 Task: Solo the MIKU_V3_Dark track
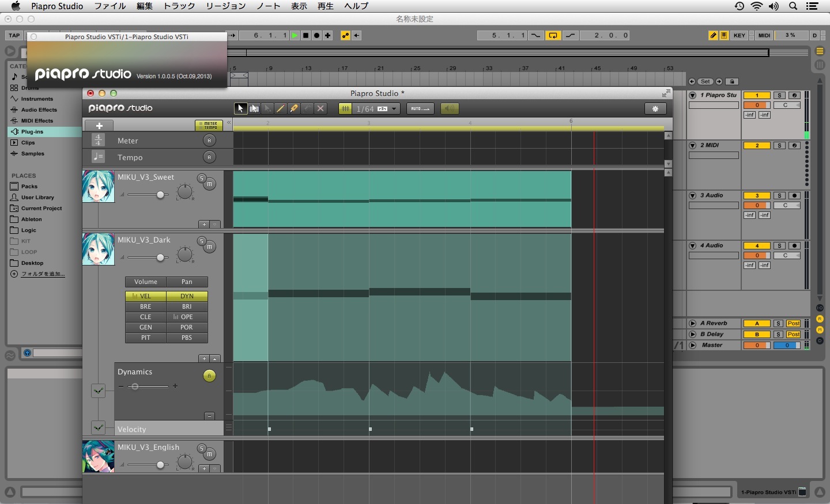click(x=201, y=241)
